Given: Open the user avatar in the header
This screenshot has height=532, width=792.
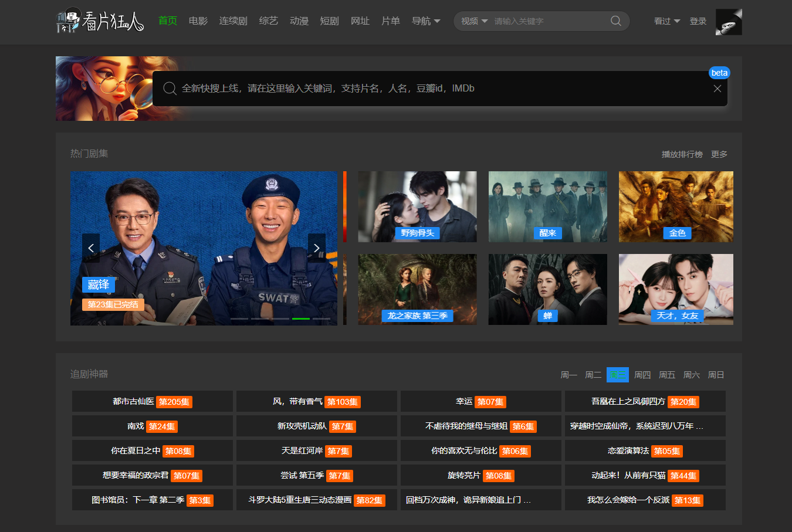Looking at the screenshot, I should (x=729, y=22).
